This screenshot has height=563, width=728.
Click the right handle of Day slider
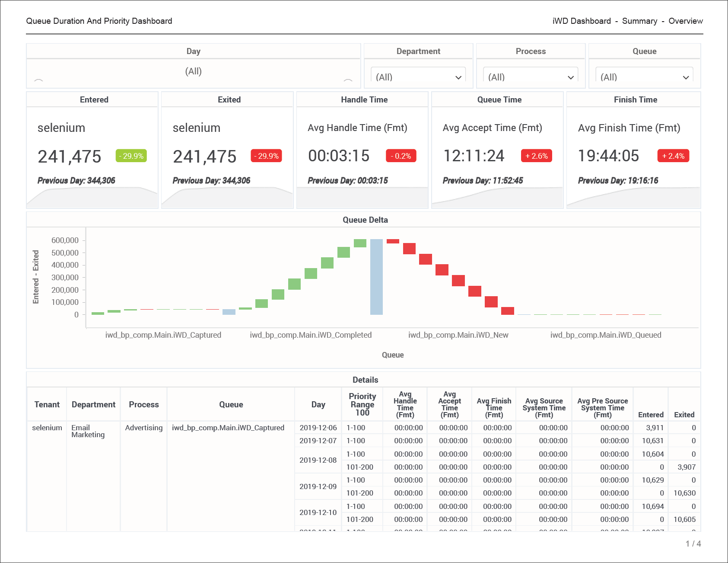[348, 81]
